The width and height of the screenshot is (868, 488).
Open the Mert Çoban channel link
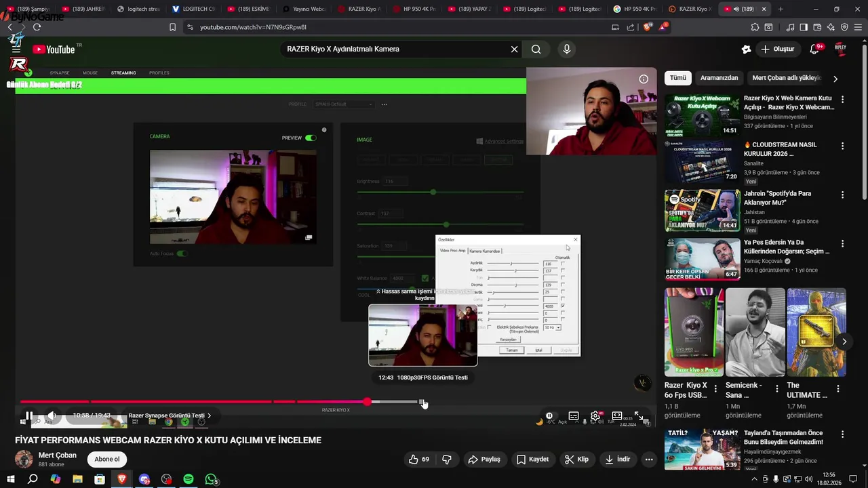(x=58, y=455)
